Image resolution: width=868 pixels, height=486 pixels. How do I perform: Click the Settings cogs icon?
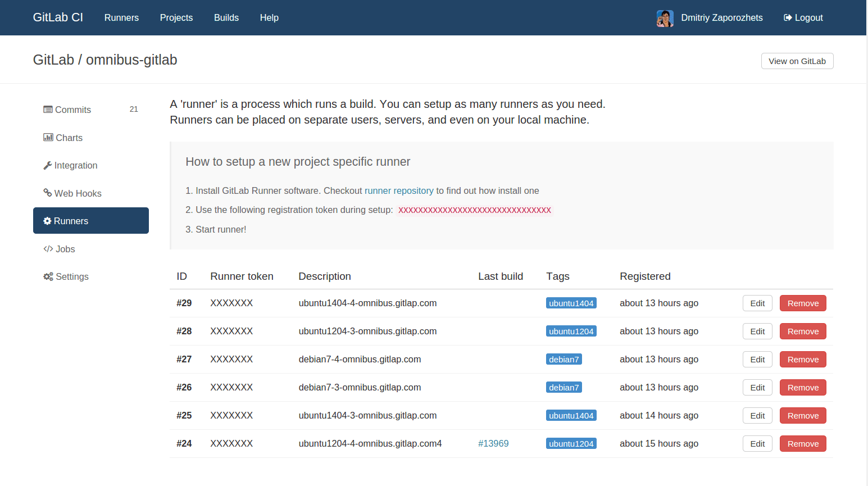(x=48, y=276)
